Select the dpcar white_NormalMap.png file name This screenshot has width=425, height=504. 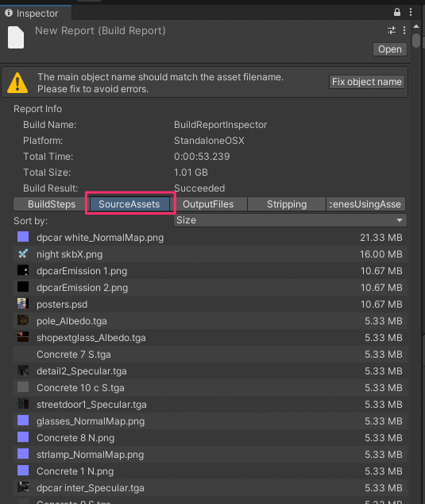point(100,238)
